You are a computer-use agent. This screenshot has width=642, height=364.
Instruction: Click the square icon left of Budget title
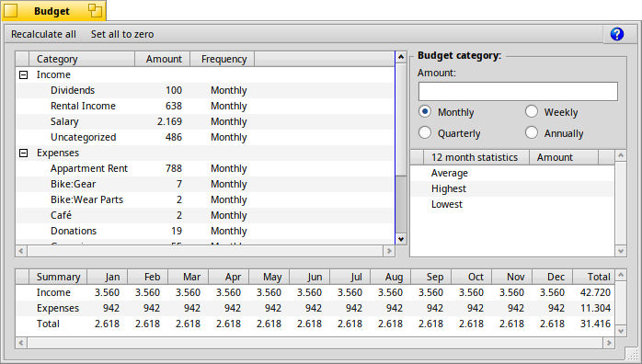[x=11, y=11]
